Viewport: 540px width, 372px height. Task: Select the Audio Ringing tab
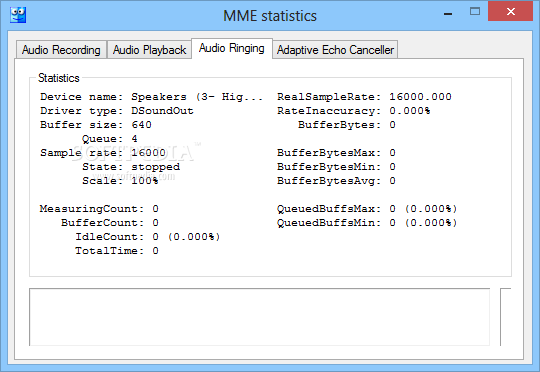(x=232, y=48)
